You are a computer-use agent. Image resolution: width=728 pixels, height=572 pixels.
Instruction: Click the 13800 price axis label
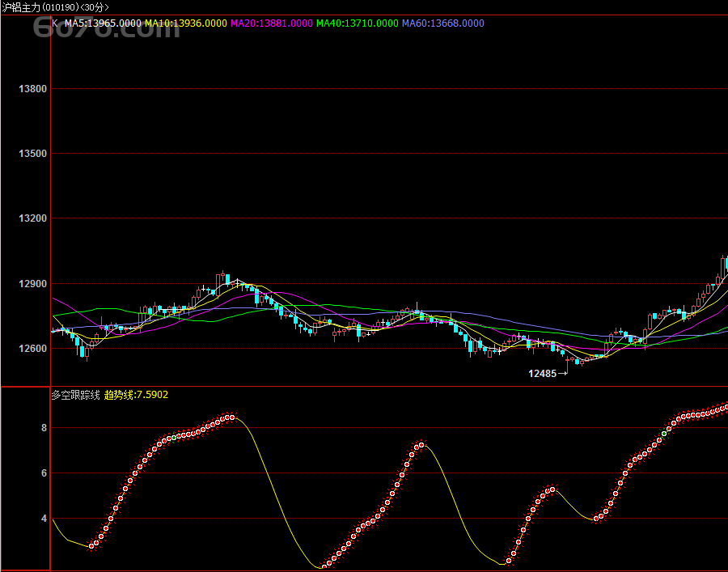tap(32, 89)
